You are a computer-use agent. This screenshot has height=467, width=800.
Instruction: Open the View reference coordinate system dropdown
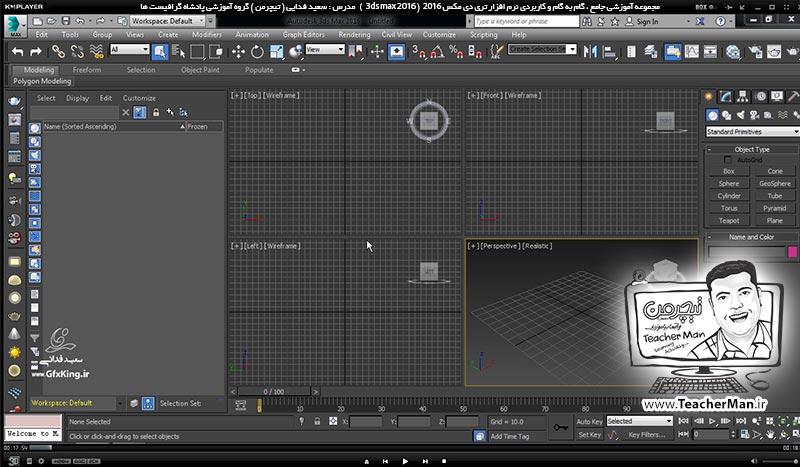tap(325, 50)
